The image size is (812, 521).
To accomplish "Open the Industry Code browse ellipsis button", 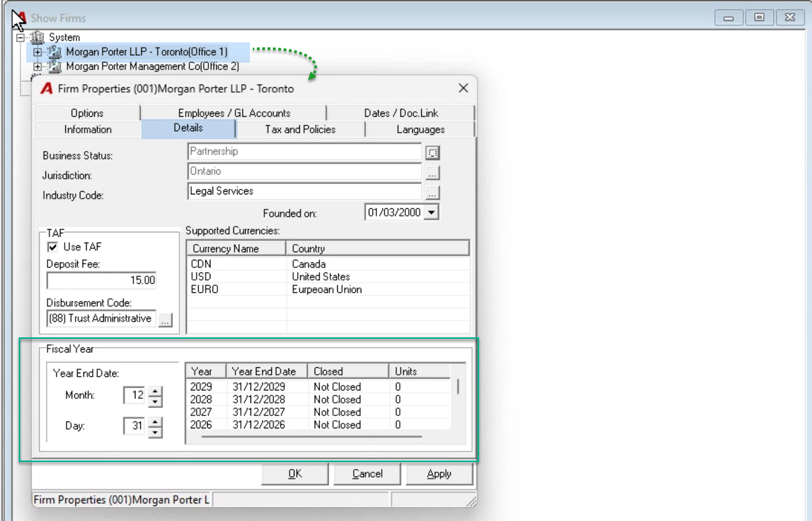I will 432,193.
